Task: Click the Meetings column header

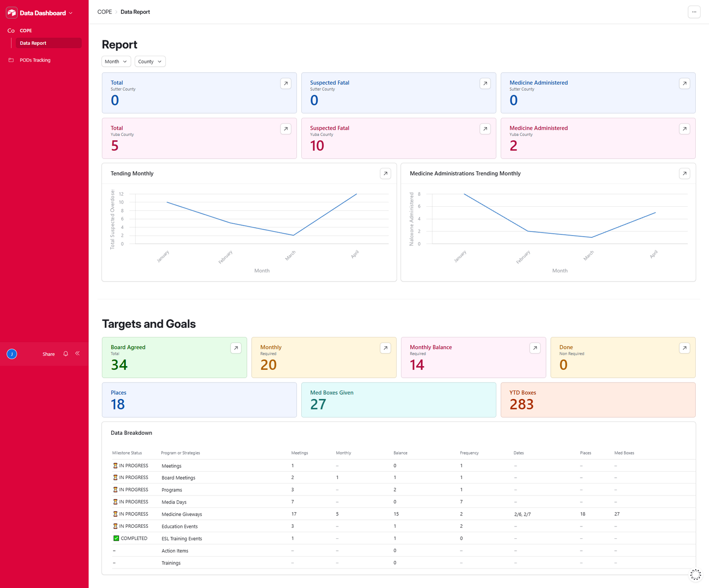Action: pos(300,453)
